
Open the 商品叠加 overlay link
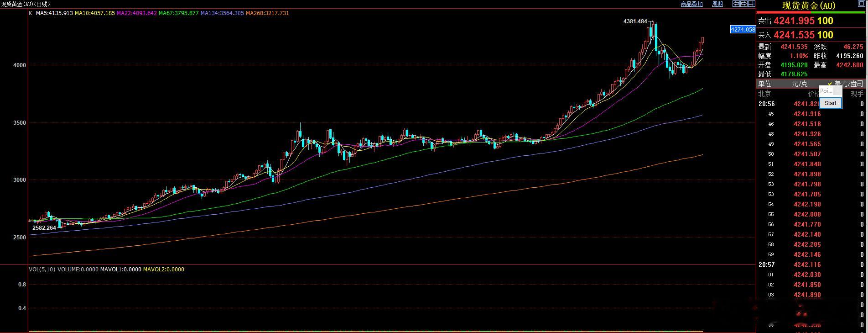pyautogui.click(x=691, y=4)
